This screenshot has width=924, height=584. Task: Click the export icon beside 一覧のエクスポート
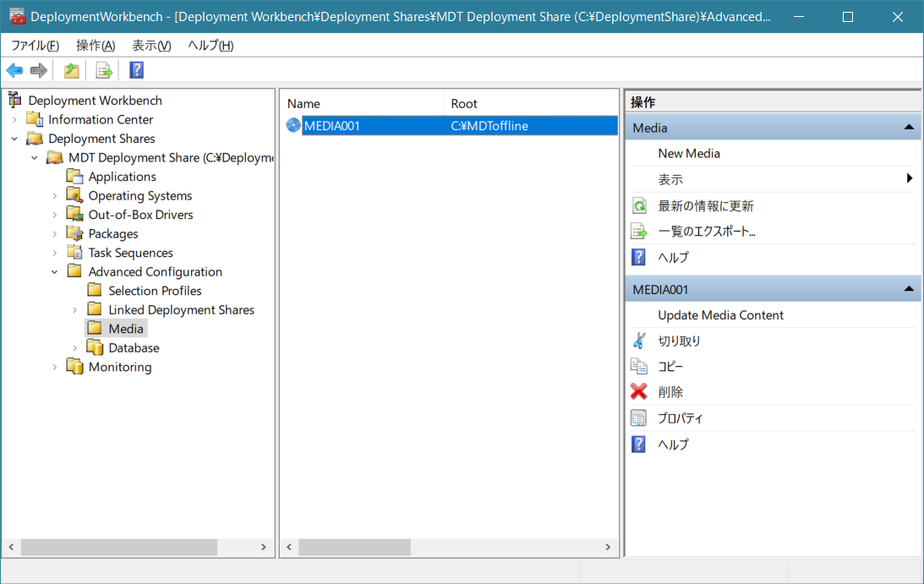639,232
